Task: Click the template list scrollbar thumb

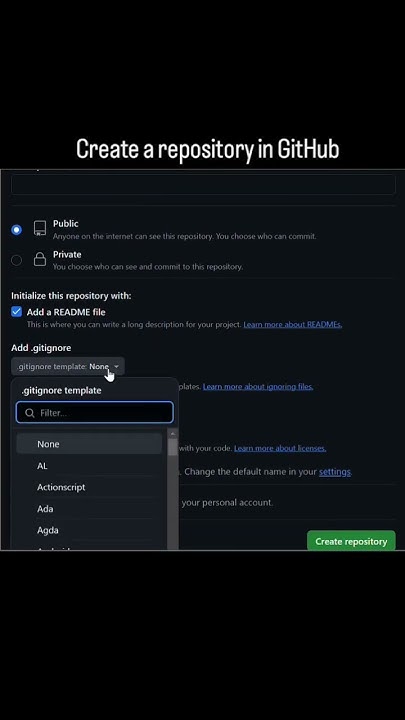Action: tap(173, 446)
